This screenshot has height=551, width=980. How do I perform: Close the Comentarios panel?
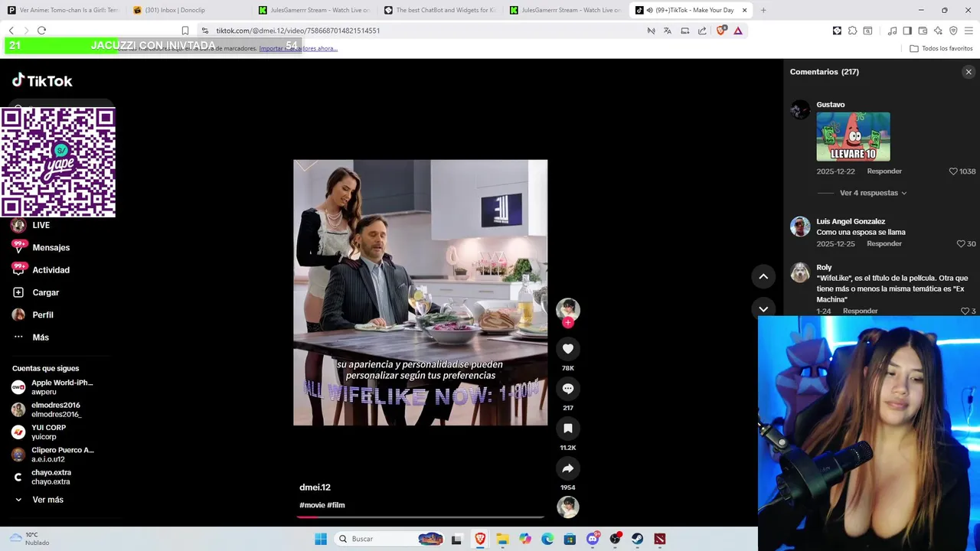969,72
